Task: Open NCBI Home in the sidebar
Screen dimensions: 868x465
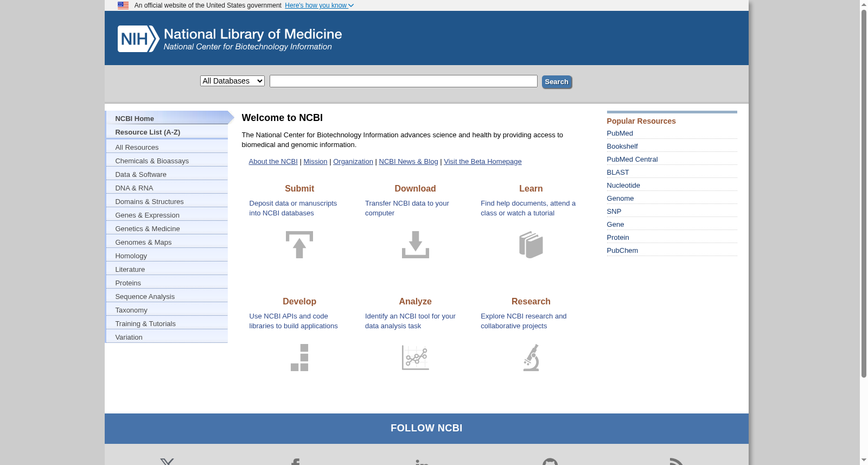Action: 167,118
